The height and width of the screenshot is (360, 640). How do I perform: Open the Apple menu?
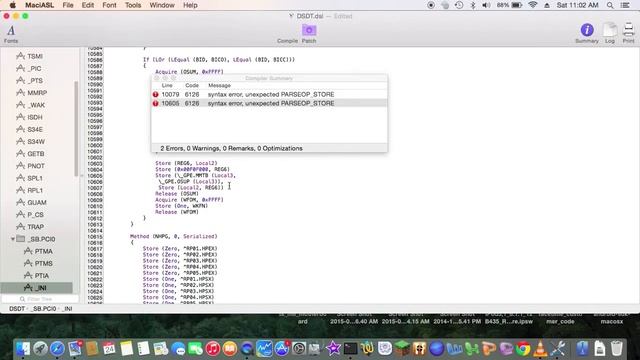pyautogui.click(x=13, y=5)
